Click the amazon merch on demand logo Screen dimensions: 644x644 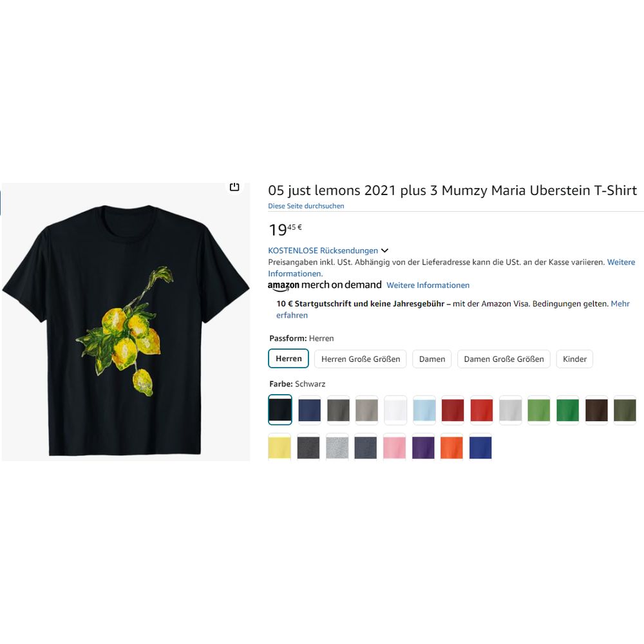325,285
